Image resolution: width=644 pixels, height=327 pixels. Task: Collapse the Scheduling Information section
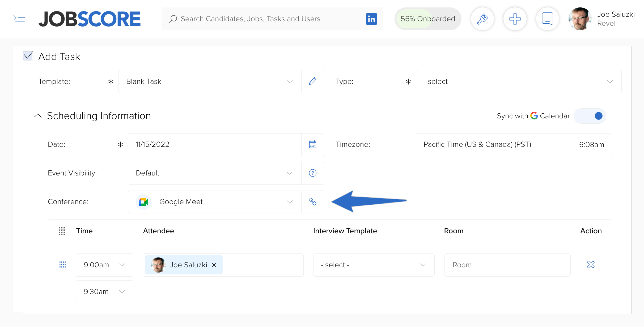tap(38, 116)
